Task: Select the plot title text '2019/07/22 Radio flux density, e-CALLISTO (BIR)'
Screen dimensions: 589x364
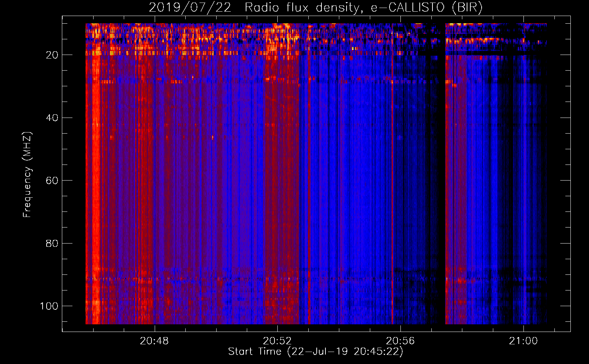Action: (316, 8)
